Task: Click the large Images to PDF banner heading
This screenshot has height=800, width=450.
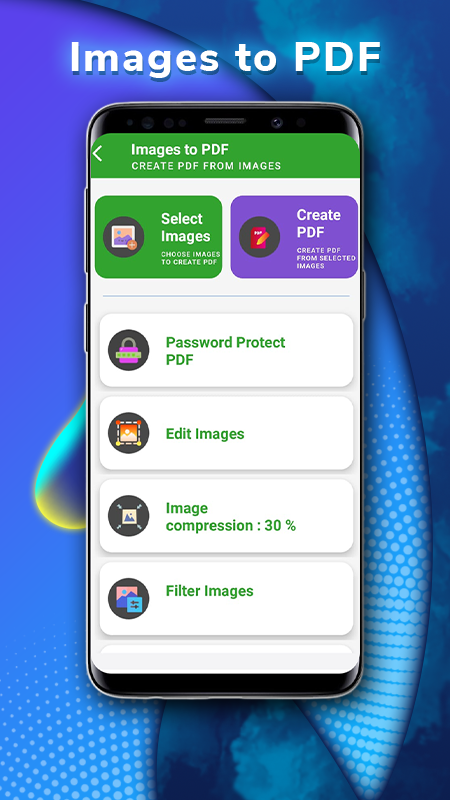Action: tap(226, 58)
